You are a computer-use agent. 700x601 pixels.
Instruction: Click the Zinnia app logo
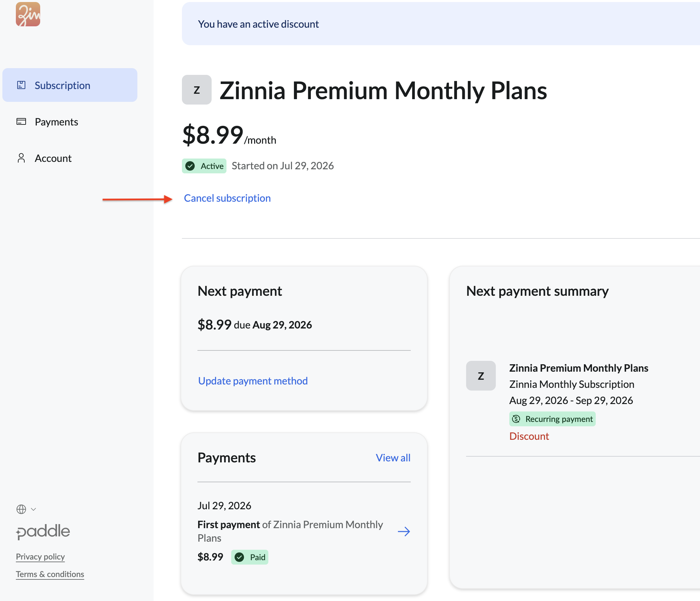click(28, 14)
